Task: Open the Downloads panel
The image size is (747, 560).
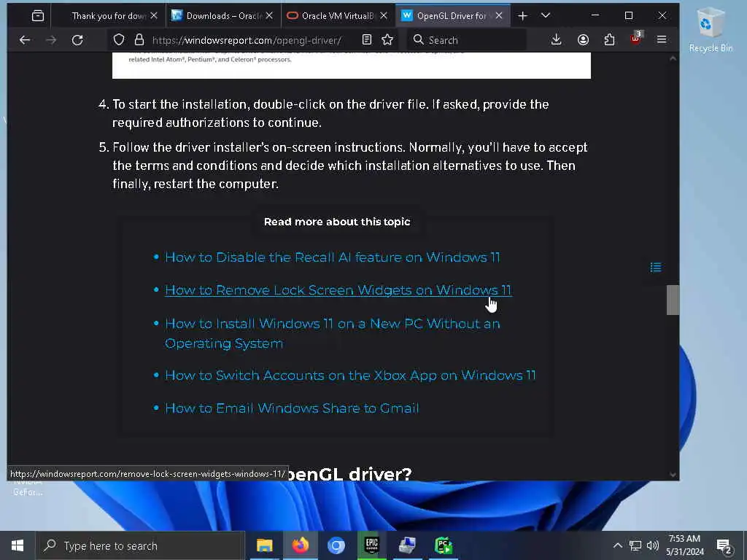Action: (x=556, y=40)
